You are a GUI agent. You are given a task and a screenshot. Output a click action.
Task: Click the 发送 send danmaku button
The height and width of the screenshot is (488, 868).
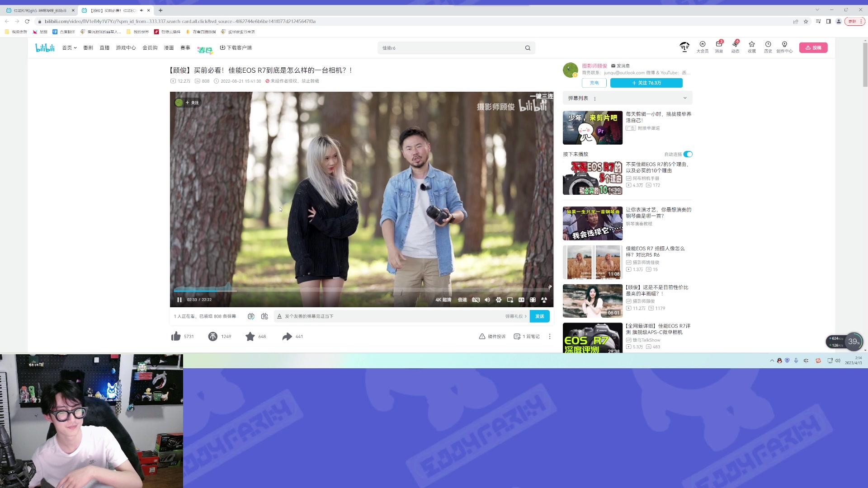tap(539, 316)
